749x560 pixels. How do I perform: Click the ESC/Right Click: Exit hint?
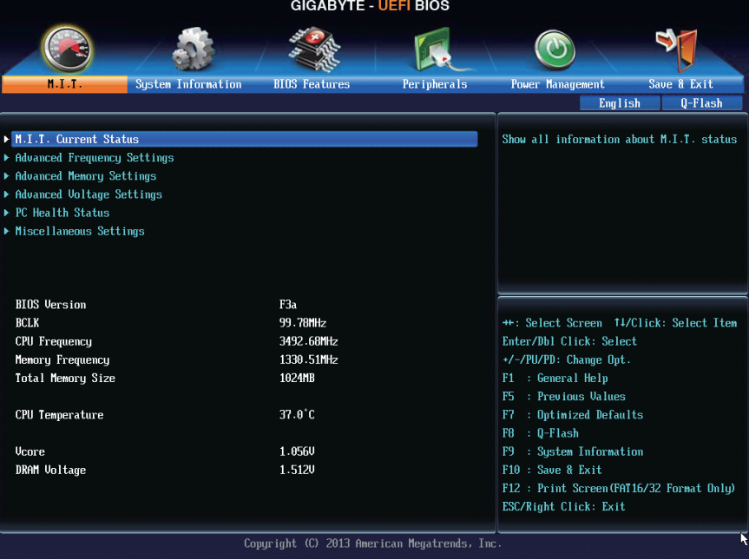click(563, 506)
